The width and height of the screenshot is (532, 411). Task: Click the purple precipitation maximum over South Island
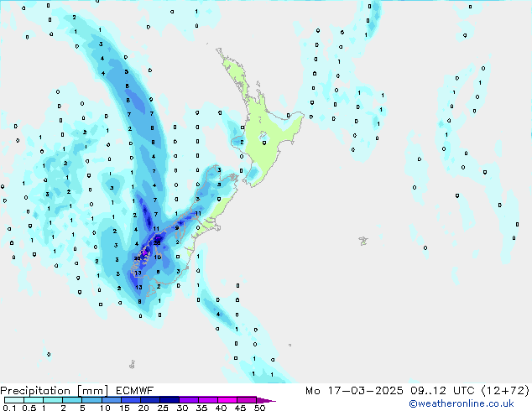coord(144,252)
